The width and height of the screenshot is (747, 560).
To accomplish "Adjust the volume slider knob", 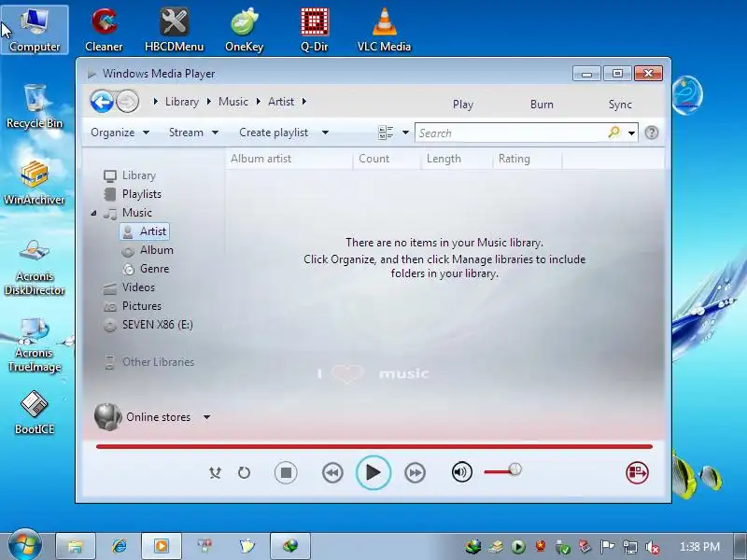I will tap(515, 469).
